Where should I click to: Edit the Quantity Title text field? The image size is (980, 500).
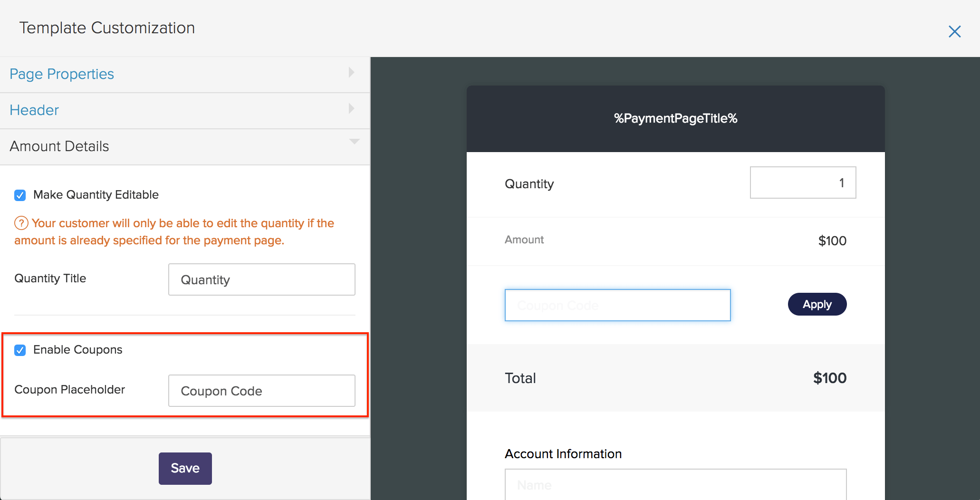[261, 279]
